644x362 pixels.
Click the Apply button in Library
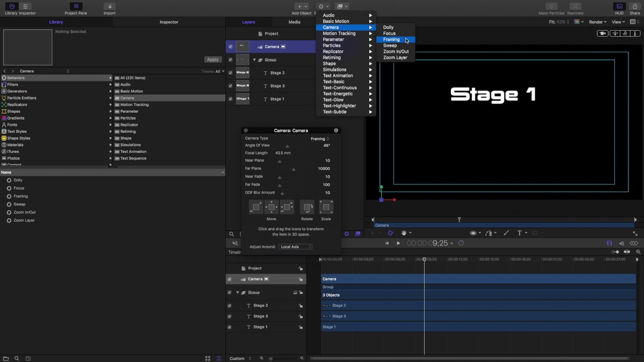(213, 59)
